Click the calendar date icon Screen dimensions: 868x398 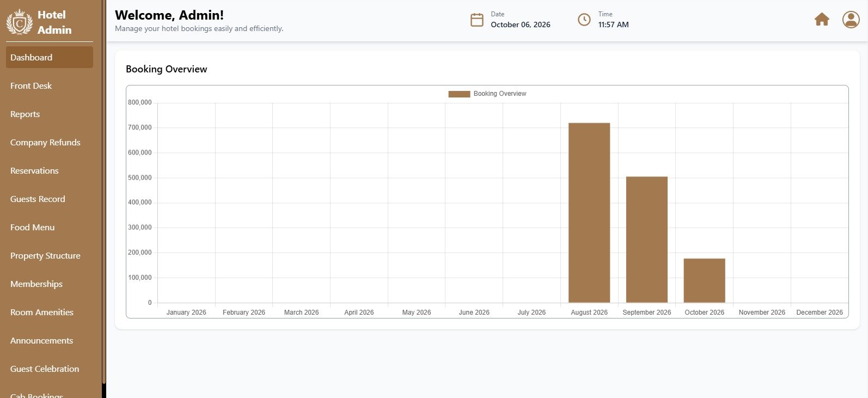point(476,20)
